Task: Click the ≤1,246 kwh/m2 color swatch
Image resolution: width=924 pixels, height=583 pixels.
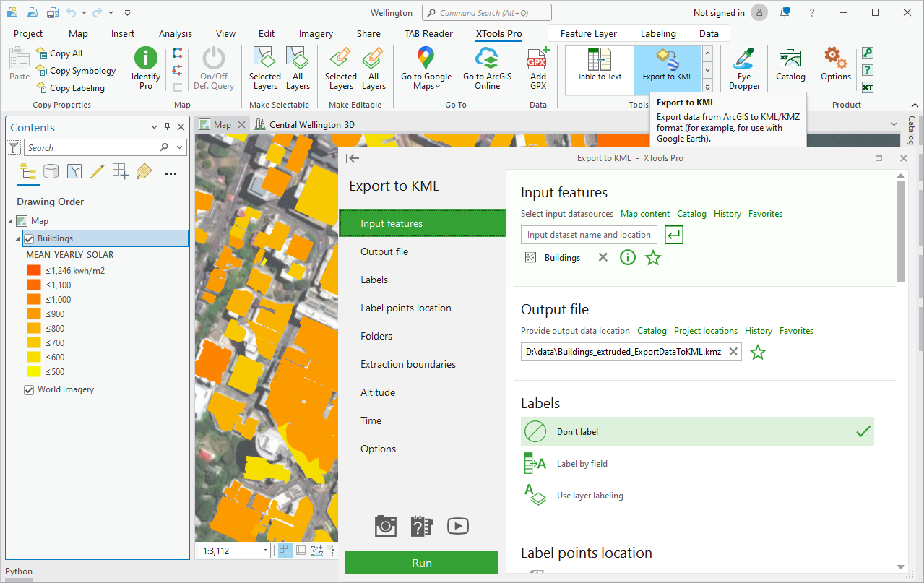Action: pyautogui.click(x=33, y=271)
